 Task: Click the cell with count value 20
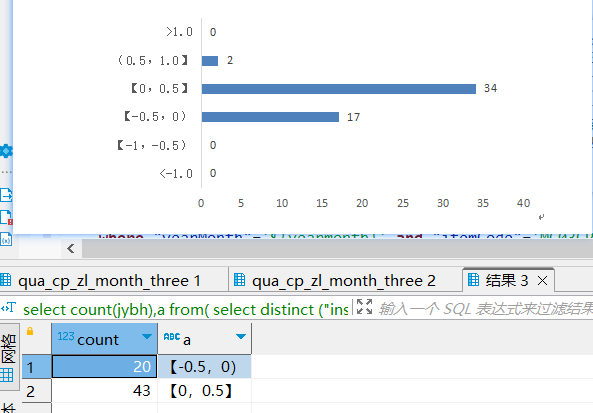pyautogui.click(x=104, y=366)
